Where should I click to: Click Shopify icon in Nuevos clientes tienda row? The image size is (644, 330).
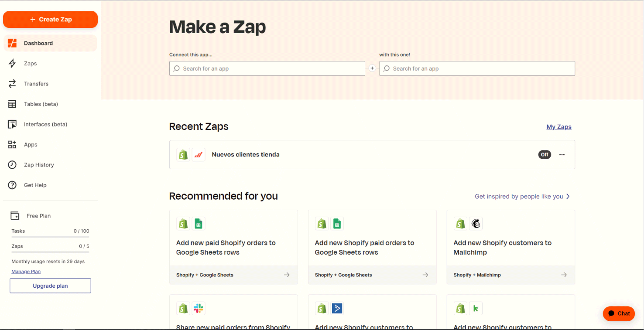[183, 155]
